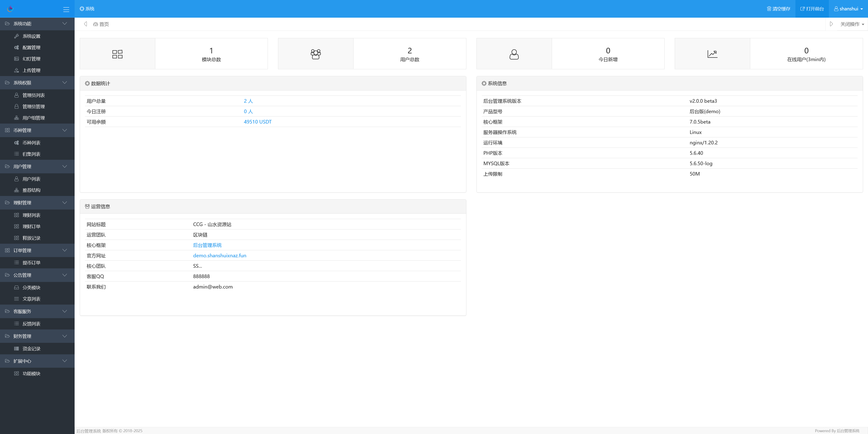Open the shanshui user dropdown
868x434 pixels.
[x=848, y=9]
